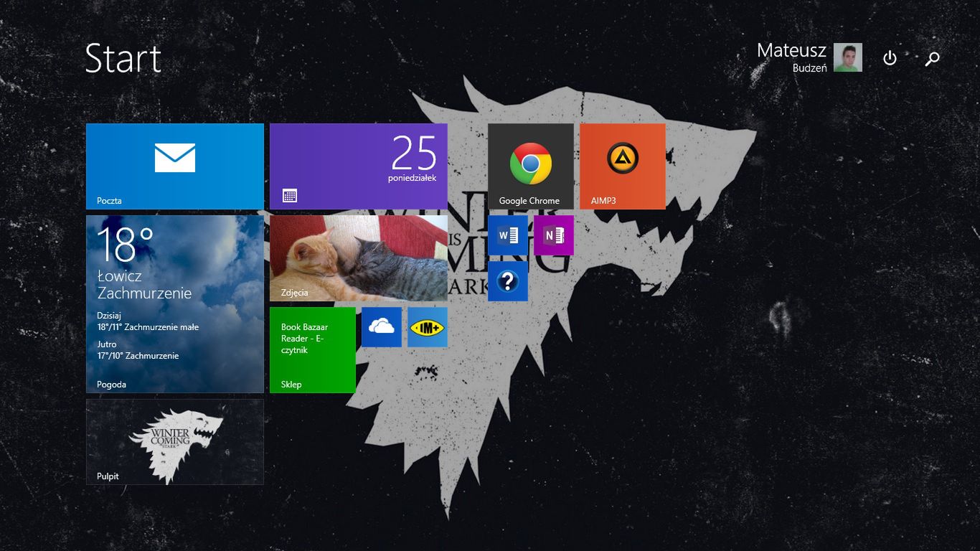This screenshot has width=980, height=551.
Task: Open the Zdjęcia photos tile with cats
Action: click(x=359, y=258)
